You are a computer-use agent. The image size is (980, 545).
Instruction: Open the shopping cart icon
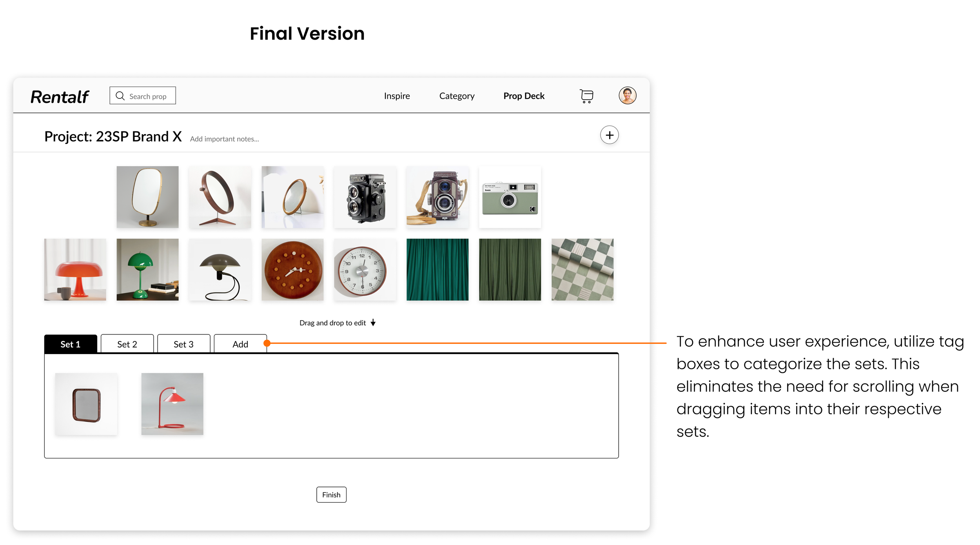[x=586, y=96]
